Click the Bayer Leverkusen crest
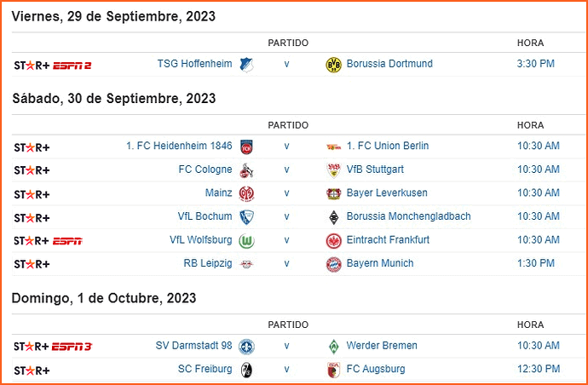 click(333, 194)
